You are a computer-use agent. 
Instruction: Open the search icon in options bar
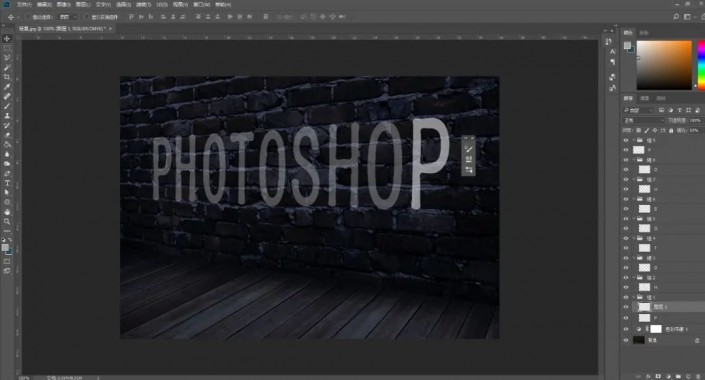pyautogui.click(x=676, y=17)
